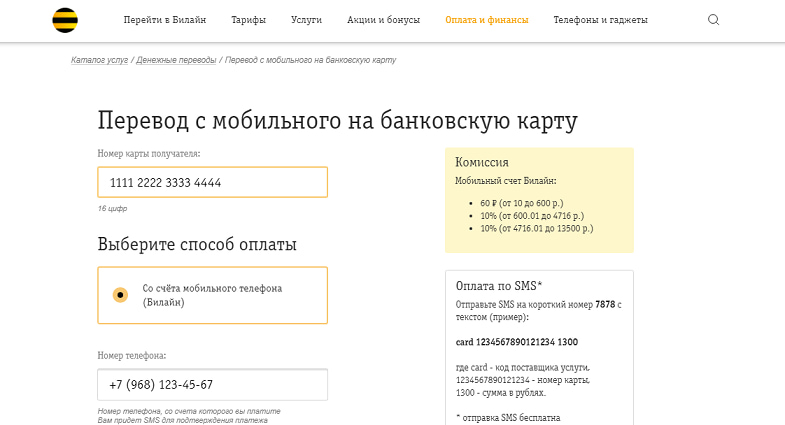Select the mobile phone account radio button
The width and height of the screenshot is (785, 425).
[120, 295]
